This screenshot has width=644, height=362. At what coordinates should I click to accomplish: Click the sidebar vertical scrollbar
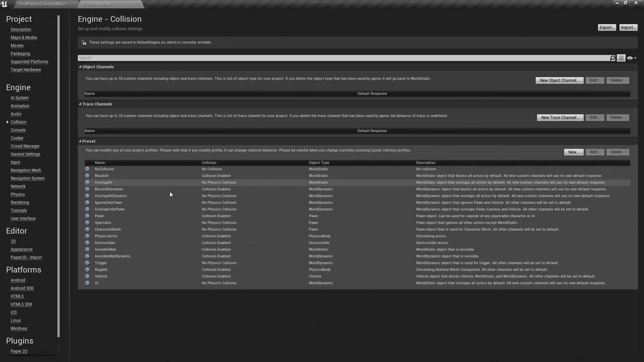59,176
